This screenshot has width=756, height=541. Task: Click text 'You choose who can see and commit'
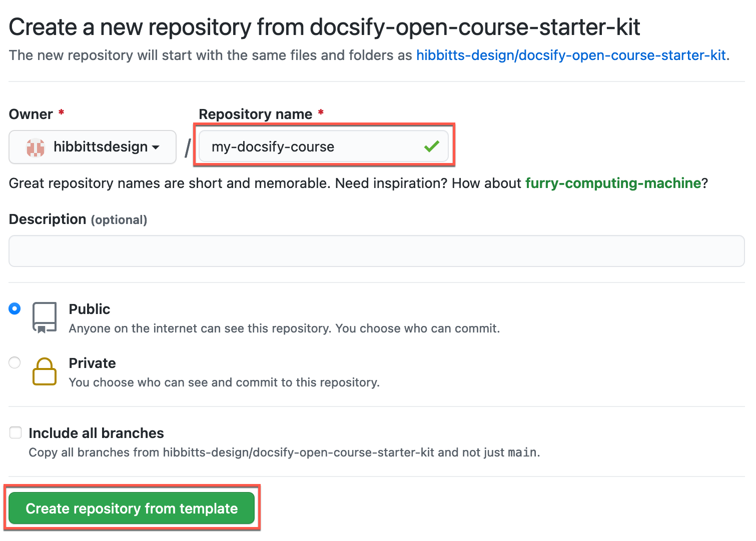[173, 382]
